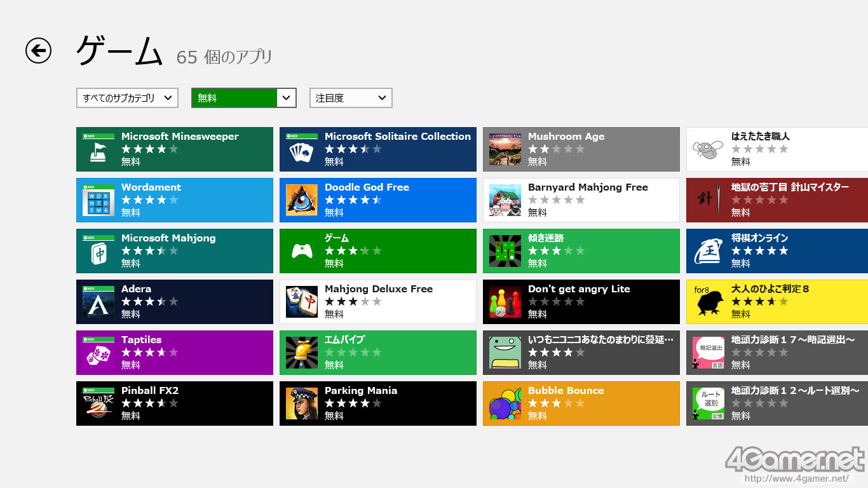
Task: Go back using the arrow button
Action: point(38,51)
